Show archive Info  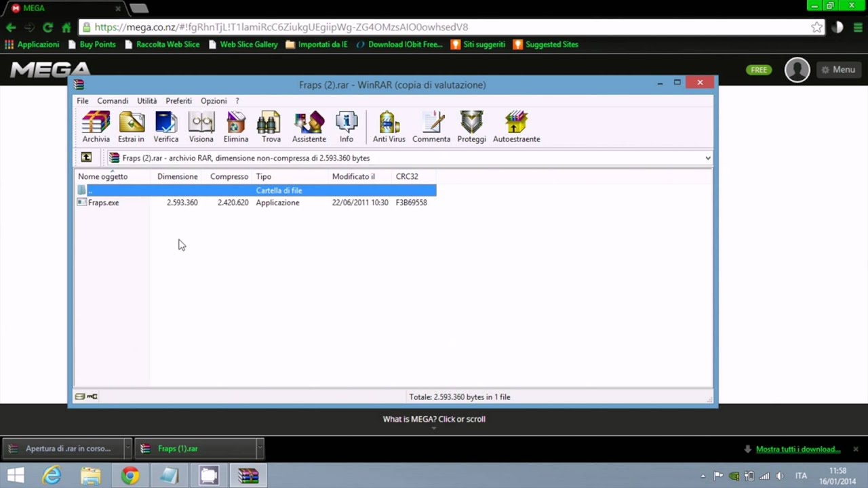coord(347,127)
